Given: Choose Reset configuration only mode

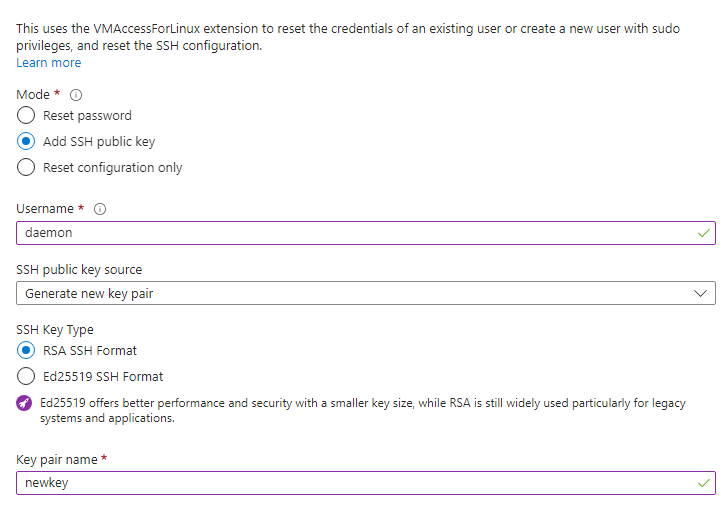Looking at the screenshot, I should (26, 167).
